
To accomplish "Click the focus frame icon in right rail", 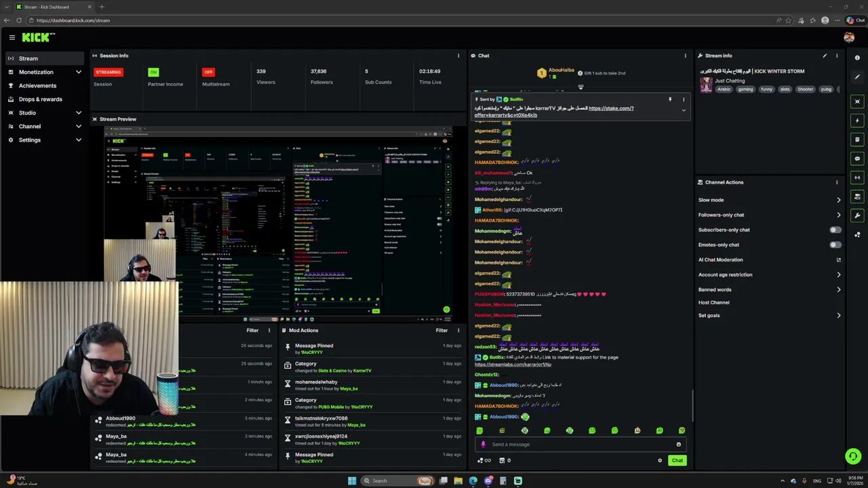I will point(857,102).
